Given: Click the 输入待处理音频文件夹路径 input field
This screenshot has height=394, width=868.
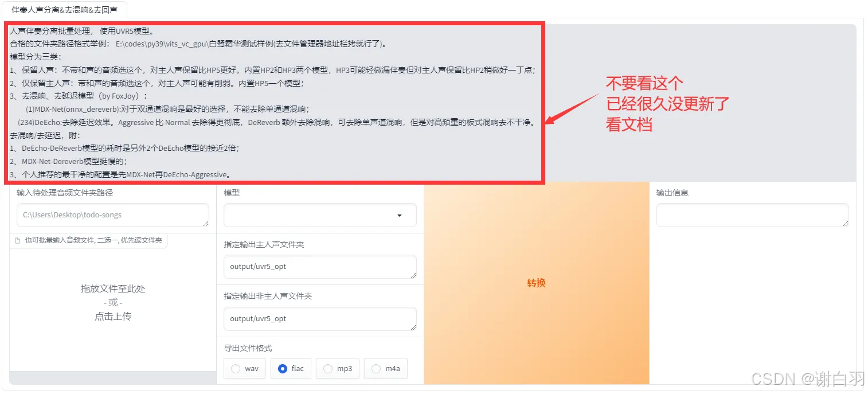Looking at the screenshot, I should pyautogui.click(x=113, y=215).
